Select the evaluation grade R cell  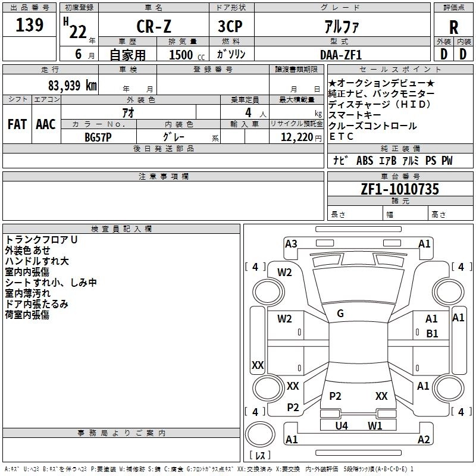click(x=453, y=27)
